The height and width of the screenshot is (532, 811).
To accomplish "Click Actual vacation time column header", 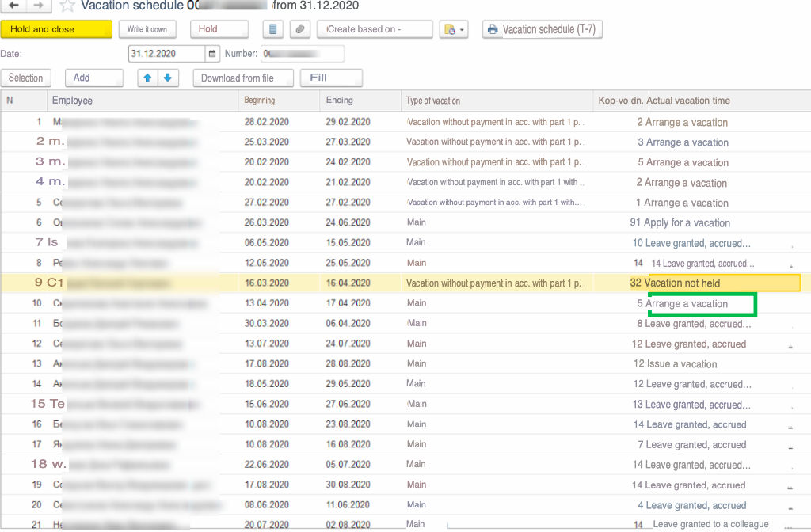I will [x=688, y=101].
